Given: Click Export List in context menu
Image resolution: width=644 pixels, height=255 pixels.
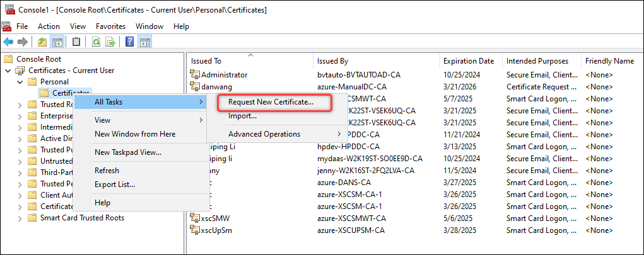Looking at the screenshot, I should 114,184.
